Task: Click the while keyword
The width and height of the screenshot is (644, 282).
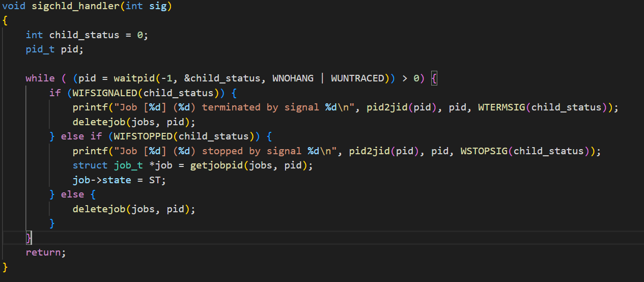Action: point(40,78)
